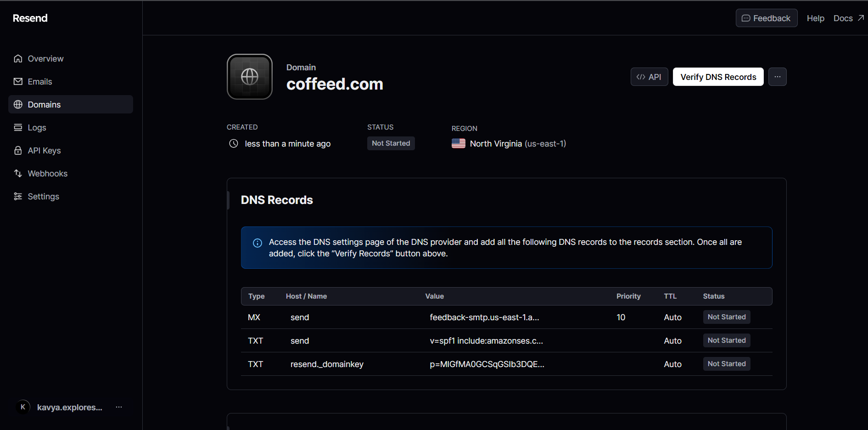
Task: Click the less than a minute ago text
Action: pos(288,144)
